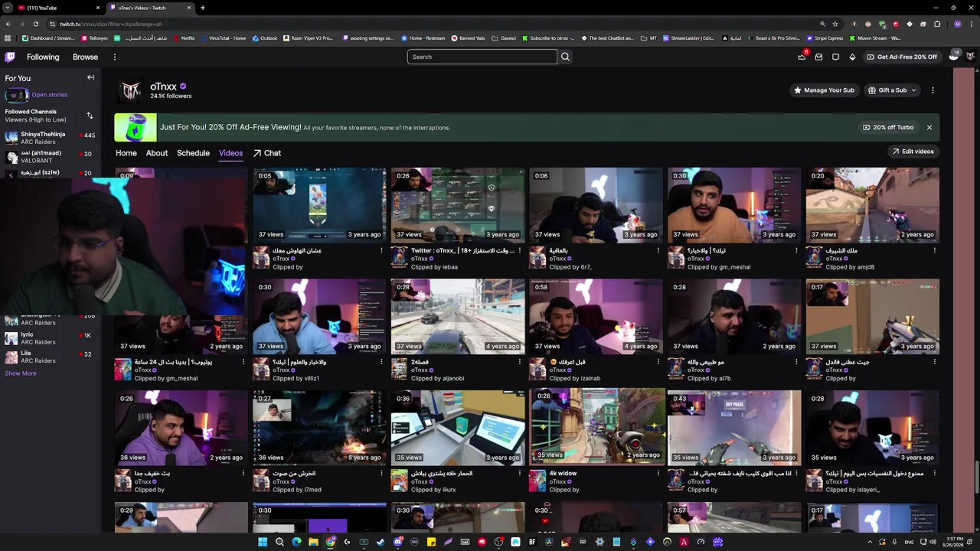Open File Explorer from the taskbar
The width and height of the screenshot is (980, 551).
click(313, 542)
